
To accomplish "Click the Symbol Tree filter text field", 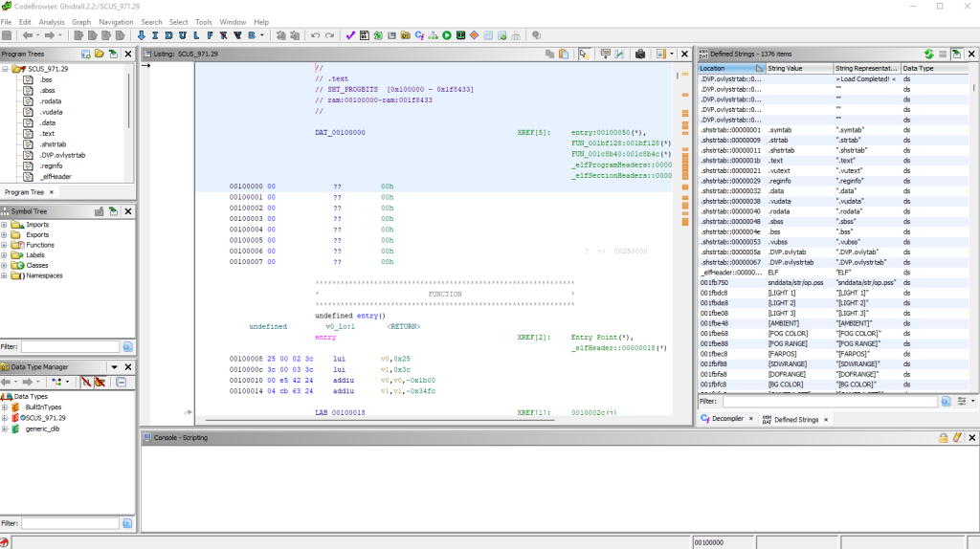I will tap(70, 346).
